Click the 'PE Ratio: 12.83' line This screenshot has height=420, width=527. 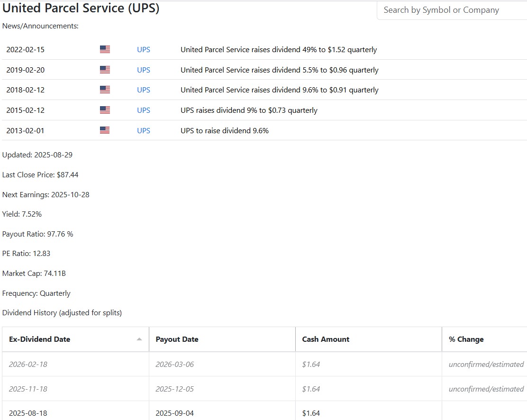(x=26, y=254)
